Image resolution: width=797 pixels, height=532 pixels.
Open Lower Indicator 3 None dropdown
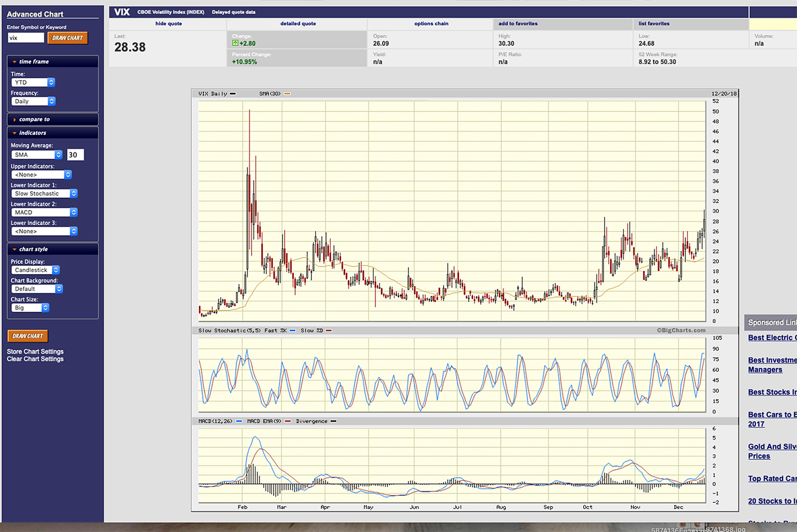[44, 231]
